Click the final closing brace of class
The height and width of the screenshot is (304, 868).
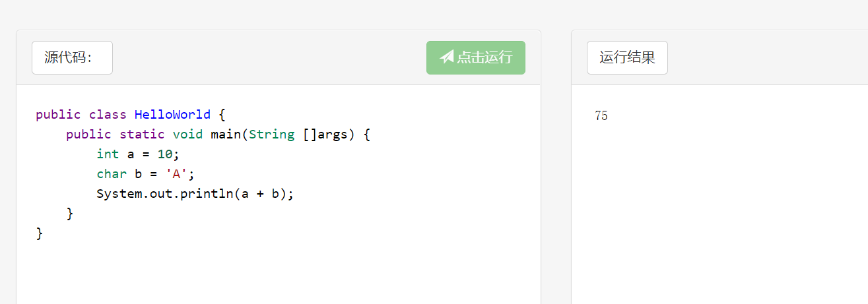coord(40,233)
